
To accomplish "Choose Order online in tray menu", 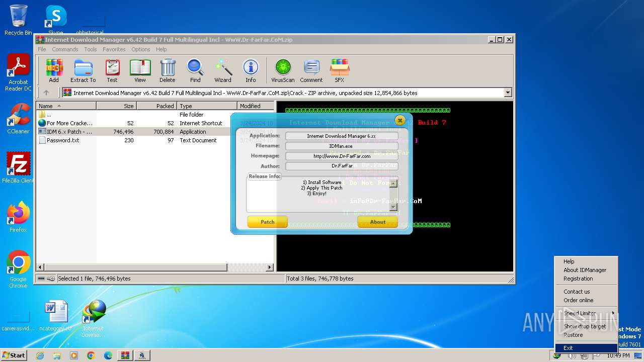I will coord(586,300).
